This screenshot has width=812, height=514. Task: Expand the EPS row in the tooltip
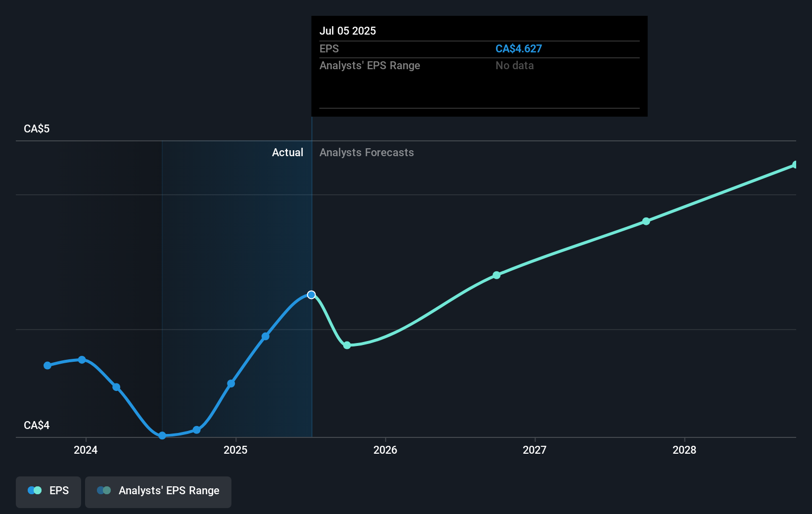coord(329,48)
